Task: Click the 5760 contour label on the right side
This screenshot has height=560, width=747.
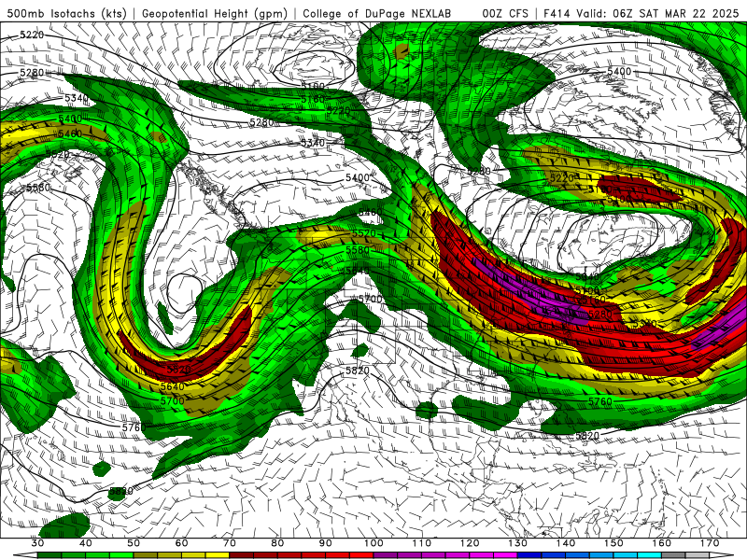Action: [600, 401]
